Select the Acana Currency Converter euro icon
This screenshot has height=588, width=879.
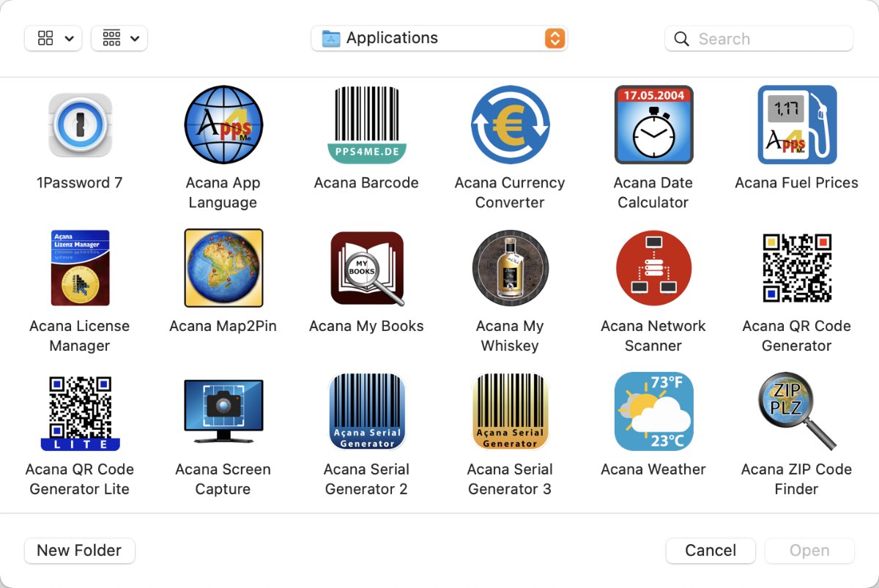(510, 125)
